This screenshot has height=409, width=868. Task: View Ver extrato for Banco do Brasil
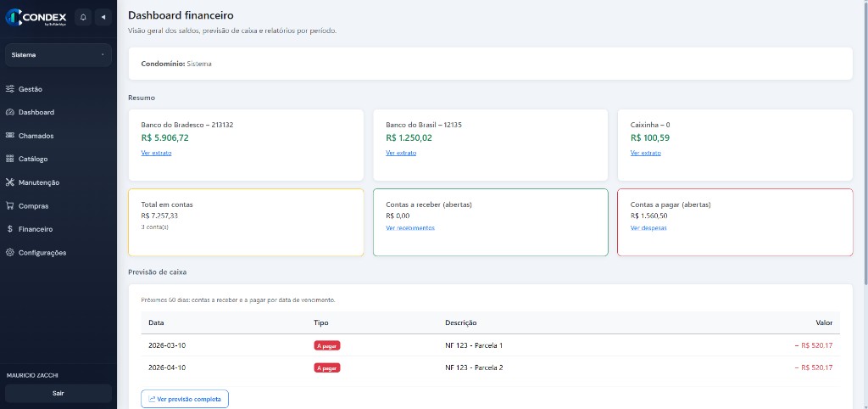click(x=401, y=153)
